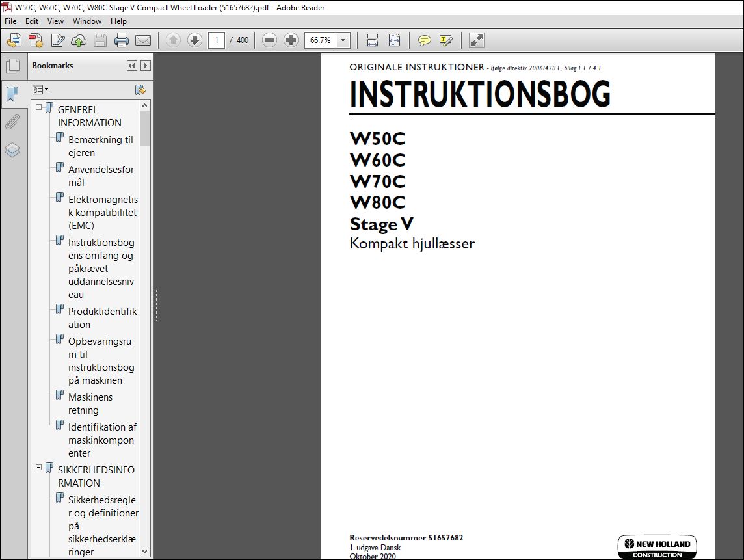The width and height of the screenshot is (744, 560).
Task: Open bookmark Bemærkning til ejeren
Action: [x=101, y=146]
